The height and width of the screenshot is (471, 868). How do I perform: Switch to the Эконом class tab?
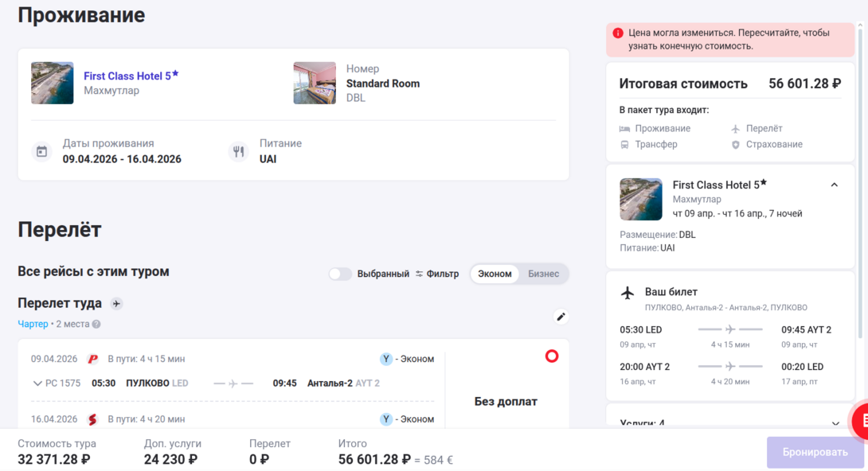pyautogui.click(x=495, y=274)
